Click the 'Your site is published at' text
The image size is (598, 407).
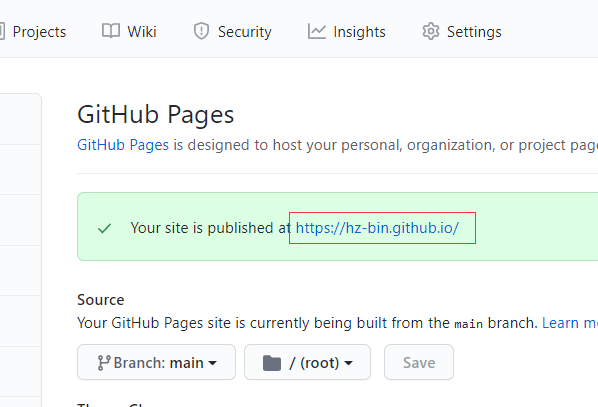pyautogui.click(x=211, y=228)
